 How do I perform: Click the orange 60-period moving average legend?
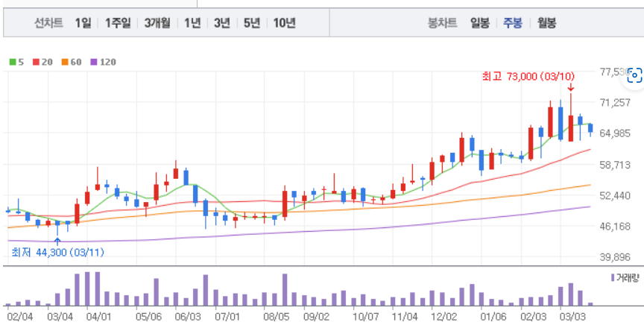point(72,62)
